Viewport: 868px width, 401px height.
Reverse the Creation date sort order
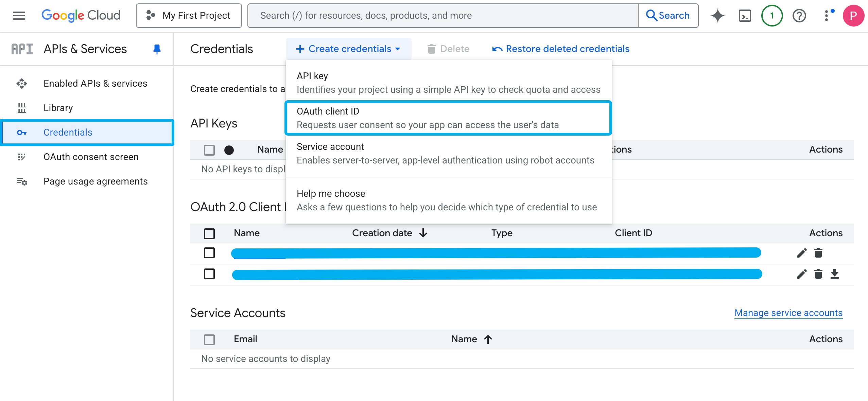pyautogui.click(x=423, y=233)
